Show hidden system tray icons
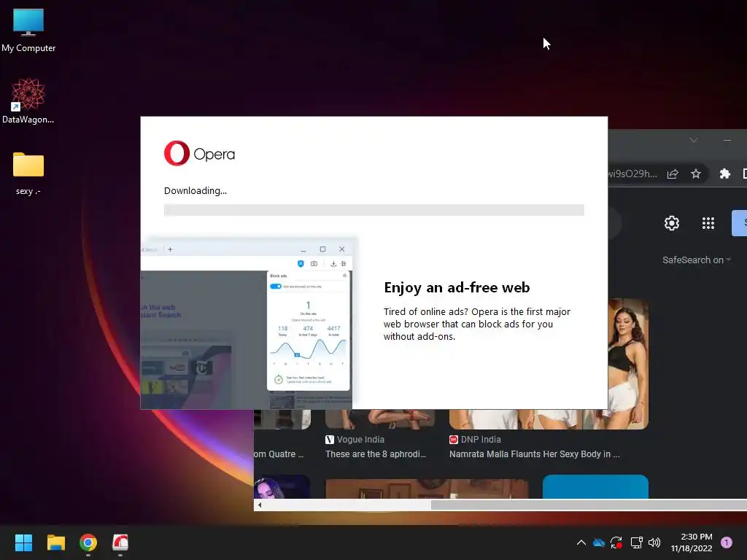 (x=581, y=542)
